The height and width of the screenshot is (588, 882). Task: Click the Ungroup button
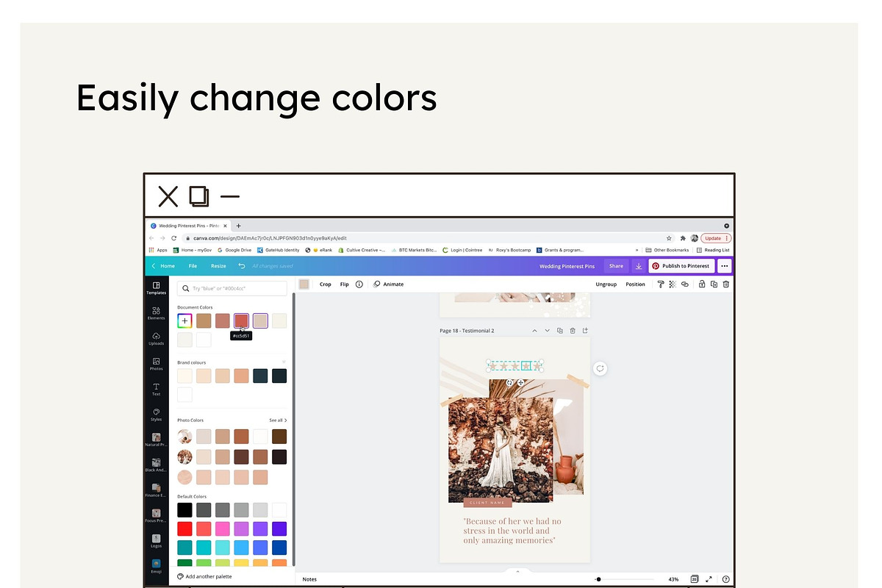pos(606,284)
